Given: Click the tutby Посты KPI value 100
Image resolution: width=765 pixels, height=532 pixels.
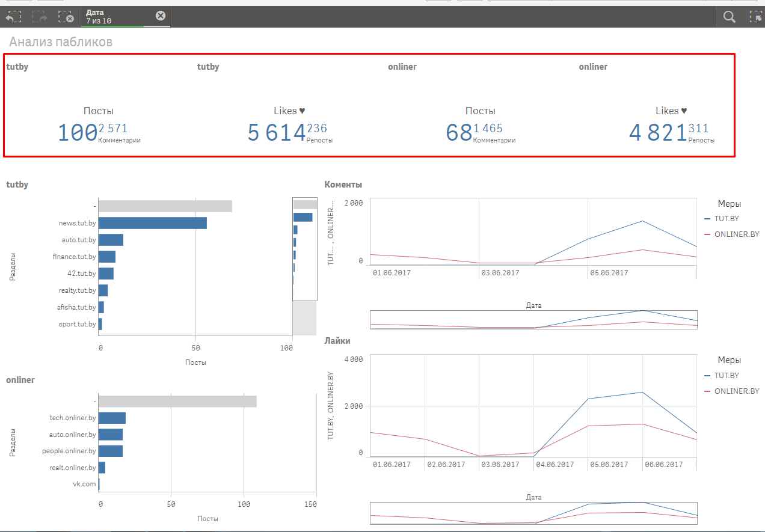Looking at the screenshot, I should pos(77,133).
